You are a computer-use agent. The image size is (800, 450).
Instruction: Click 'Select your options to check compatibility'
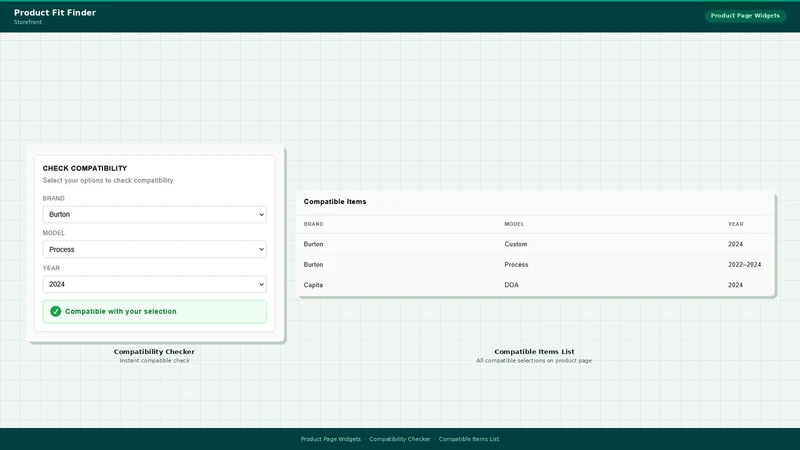coord(108,181)
